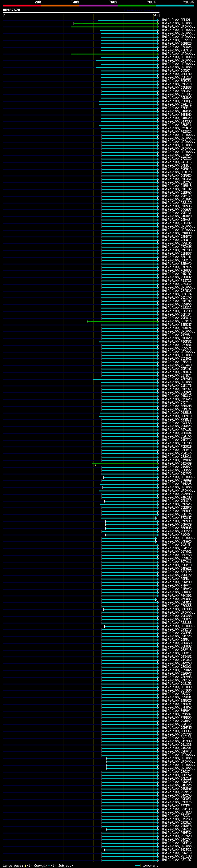Select the UniRef100_O44208 label

[177, 484]
